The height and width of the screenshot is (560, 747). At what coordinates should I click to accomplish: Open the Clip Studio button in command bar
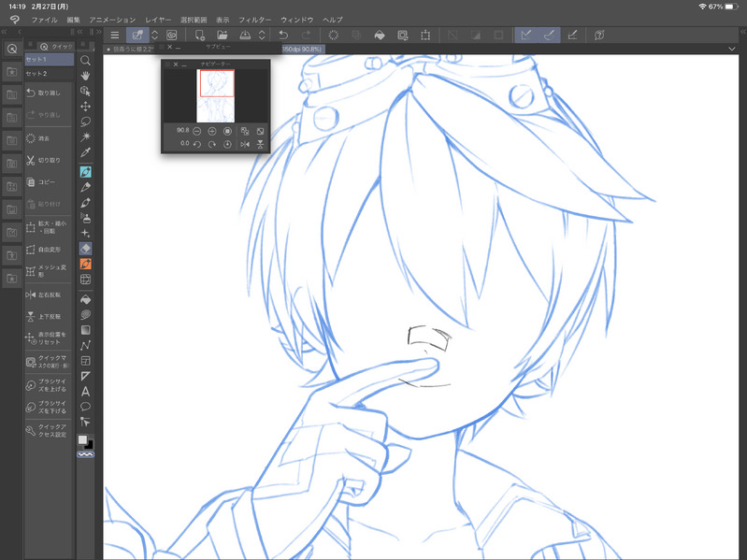pyautogui.click(x=172, y=36)
